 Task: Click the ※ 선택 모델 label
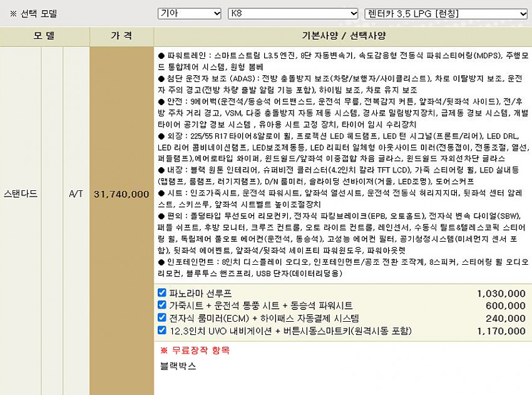(31, 13)
